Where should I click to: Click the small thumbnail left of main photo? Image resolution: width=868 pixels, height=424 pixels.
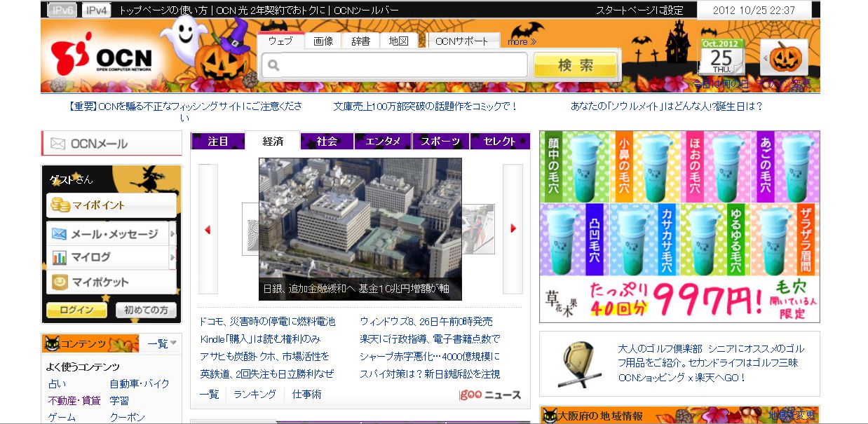[x=250, y=228]
